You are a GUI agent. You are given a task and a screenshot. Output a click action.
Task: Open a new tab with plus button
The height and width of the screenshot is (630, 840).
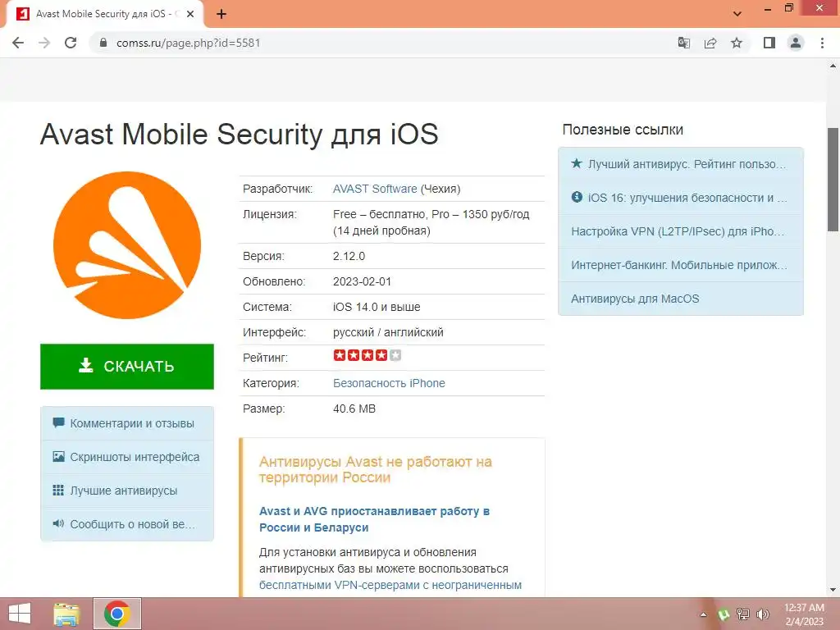pyautogui.click(x=221, y=14)
